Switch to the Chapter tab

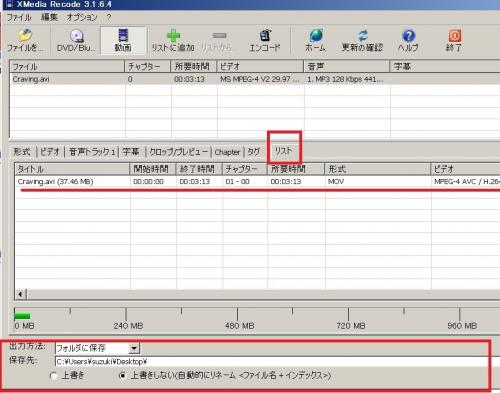227,152
